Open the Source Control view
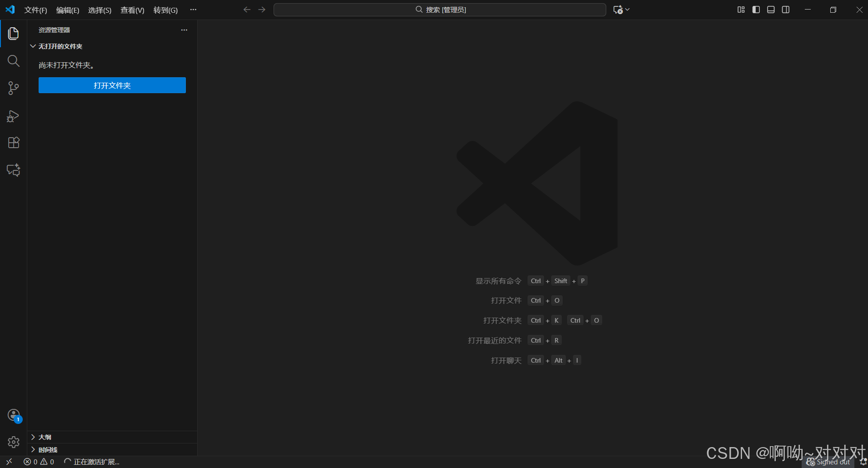The height and width of the screenshot is (468, 868). coord(14,88)
